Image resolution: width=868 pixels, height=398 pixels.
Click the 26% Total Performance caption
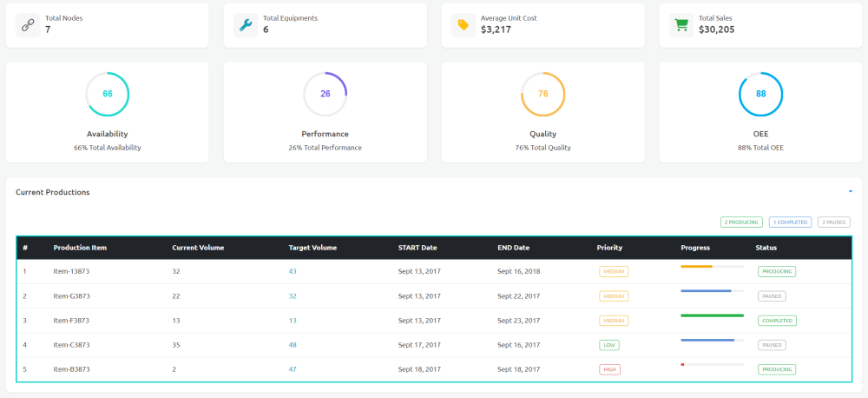tap(325, 148)
